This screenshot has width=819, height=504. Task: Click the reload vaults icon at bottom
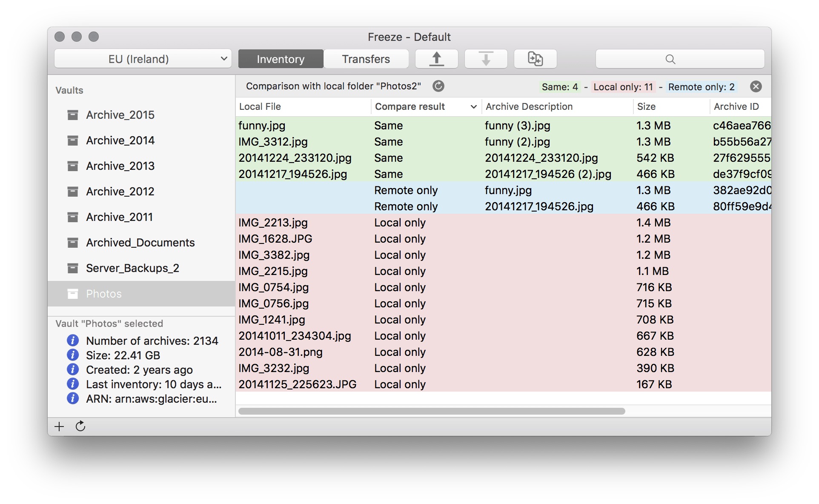coord(80,426)
